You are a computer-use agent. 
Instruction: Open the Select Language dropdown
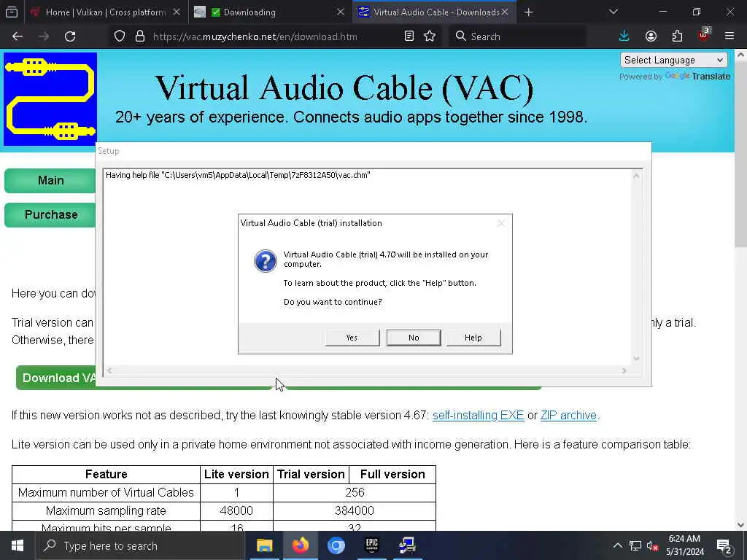click(673, 60)
